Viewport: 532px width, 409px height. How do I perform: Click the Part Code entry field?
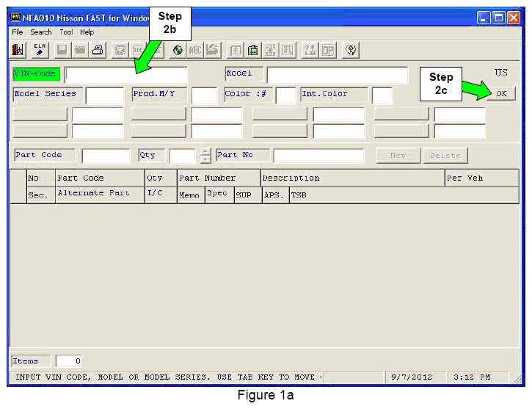coord(106,156)
